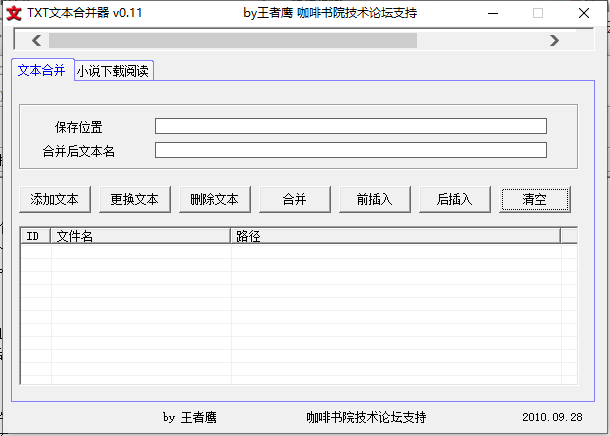Sort by the ID column header
This screenshot has width=610, height=436.
[35, 236]
